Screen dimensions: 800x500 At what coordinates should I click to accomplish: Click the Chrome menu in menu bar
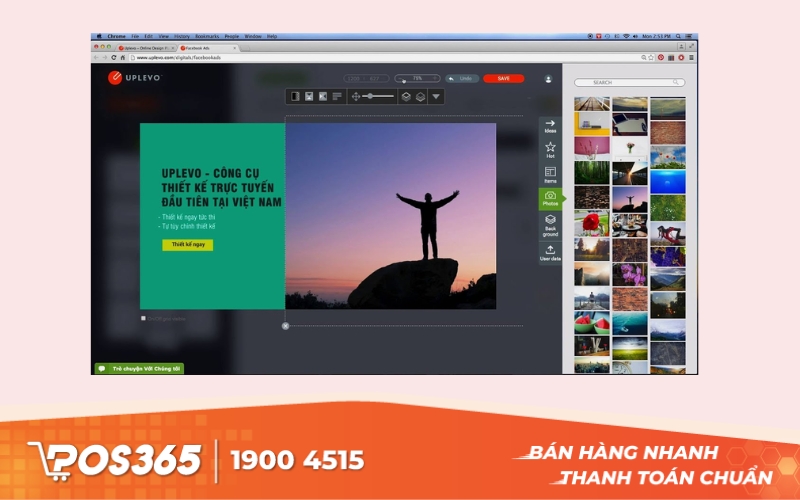(x=116, y=36)
